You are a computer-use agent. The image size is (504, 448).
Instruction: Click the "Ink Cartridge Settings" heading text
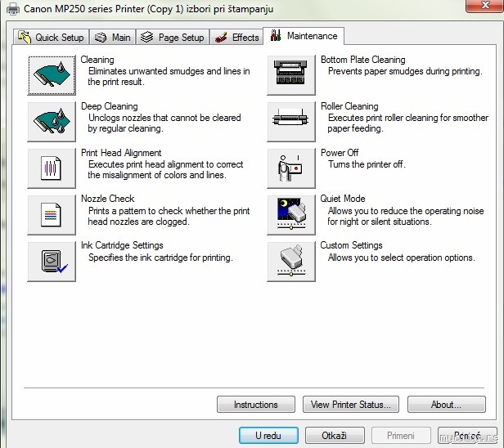tap(122, 245)
